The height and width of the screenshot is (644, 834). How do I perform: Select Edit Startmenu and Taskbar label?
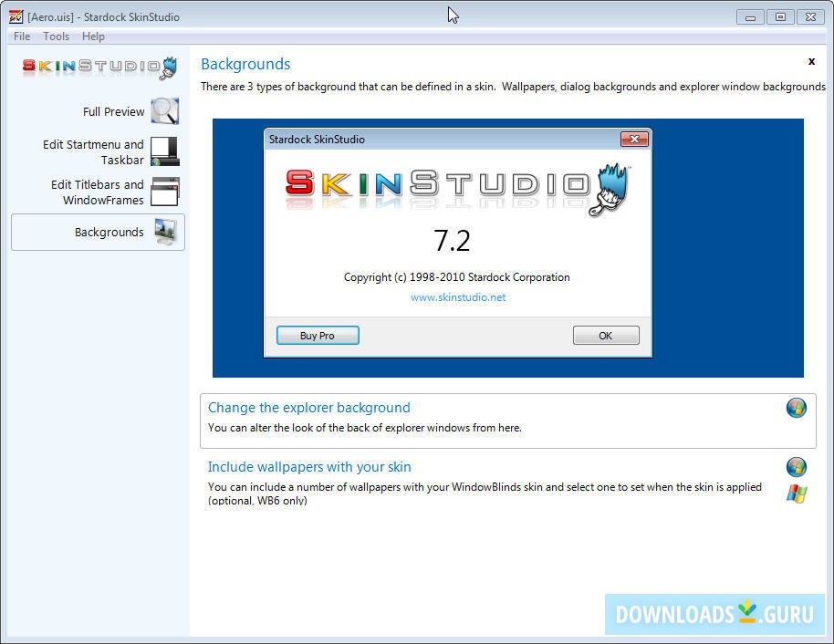tap(93, 152)
